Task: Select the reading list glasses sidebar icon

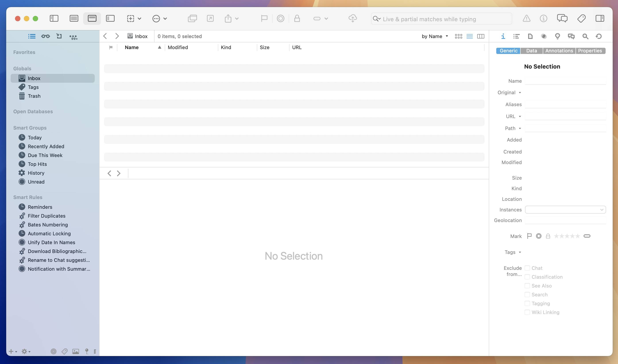Action: pos(45,36)
